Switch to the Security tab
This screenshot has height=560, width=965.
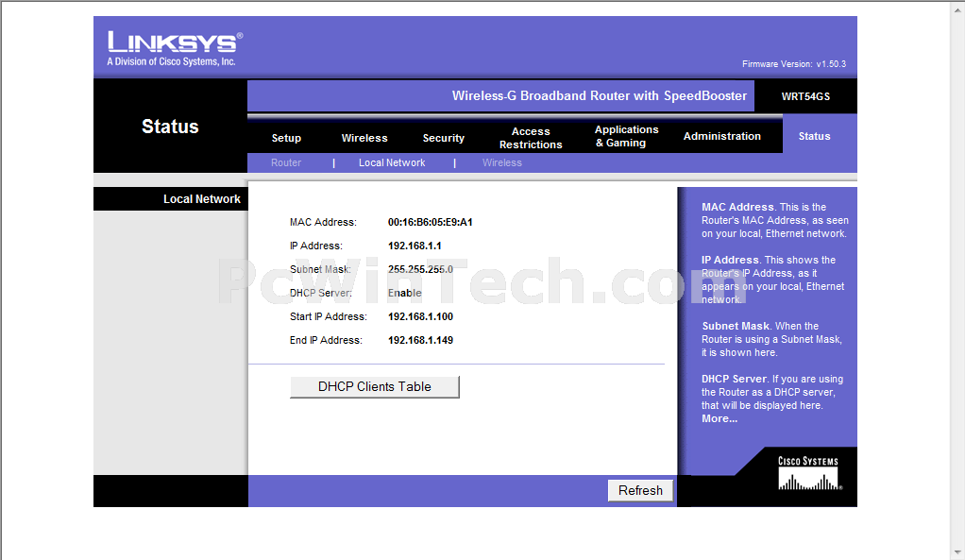click(443, 138)
